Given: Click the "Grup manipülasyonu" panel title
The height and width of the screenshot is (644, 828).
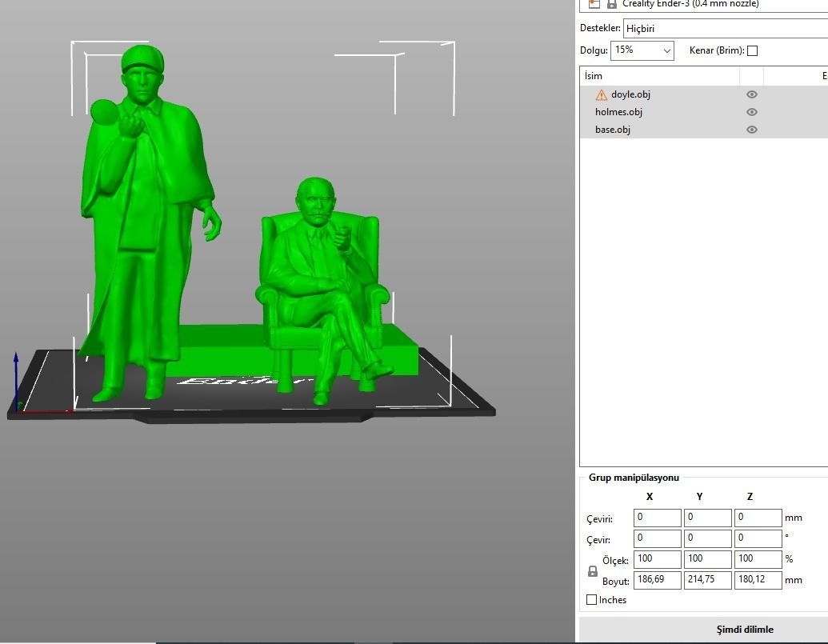Looking at the screenshot, I should (634, 477).
